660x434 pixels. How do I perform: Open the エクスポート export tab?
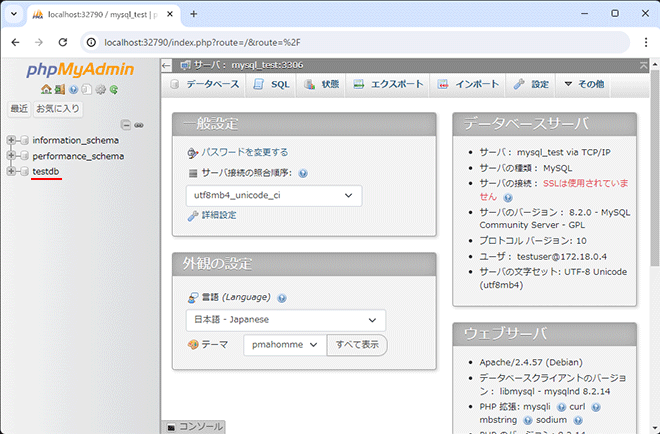point(388,84)
